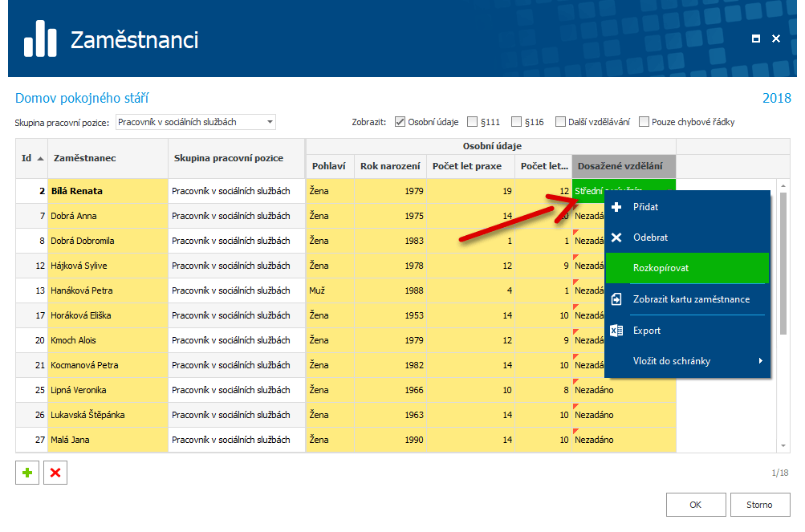
Task: Enable the §111 checkbox
Action: (472, 122)
